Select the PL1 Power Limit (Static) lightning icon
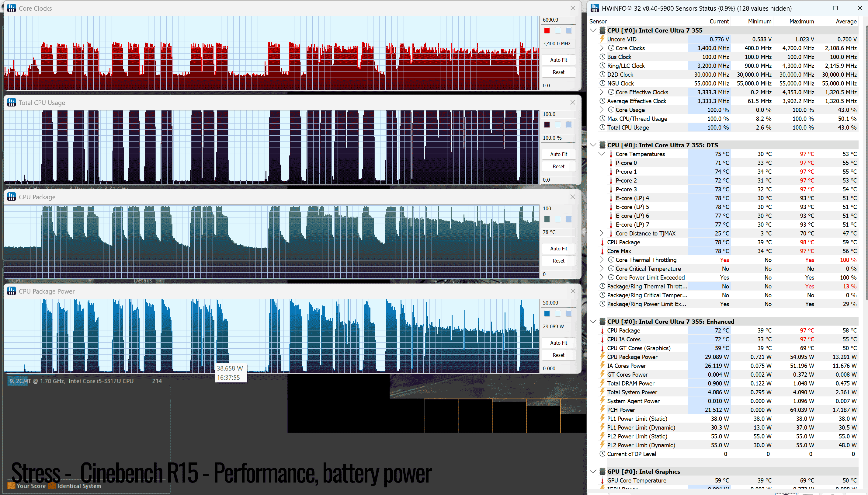The height and width of the screenshot is (495, 868). (x=602, y=419)
